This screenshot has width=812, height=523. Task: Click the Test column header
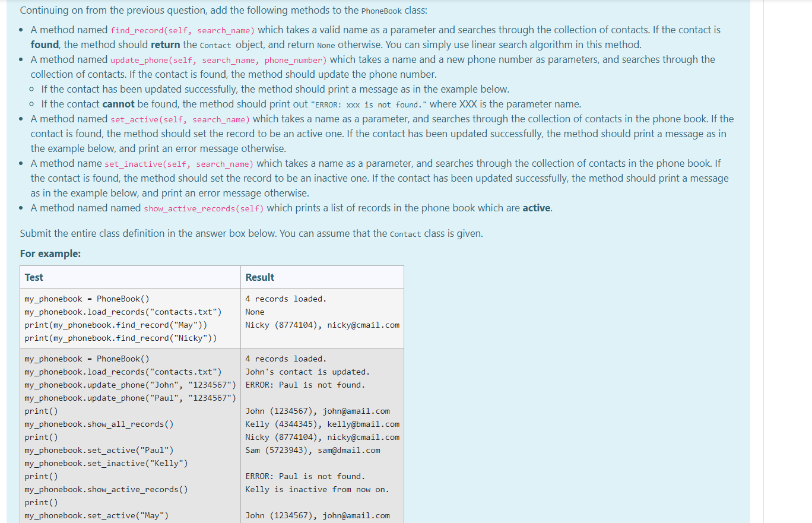click(x=33, y=277)
